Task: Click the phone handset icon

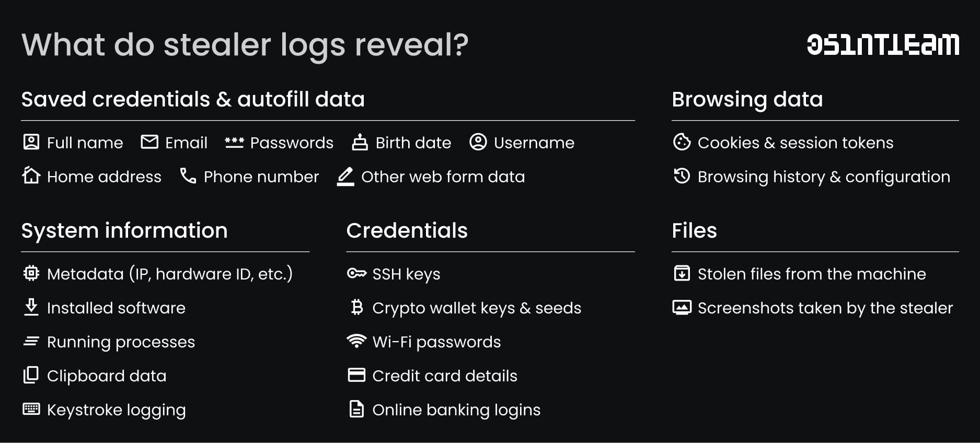Action: tap(188, 176)
